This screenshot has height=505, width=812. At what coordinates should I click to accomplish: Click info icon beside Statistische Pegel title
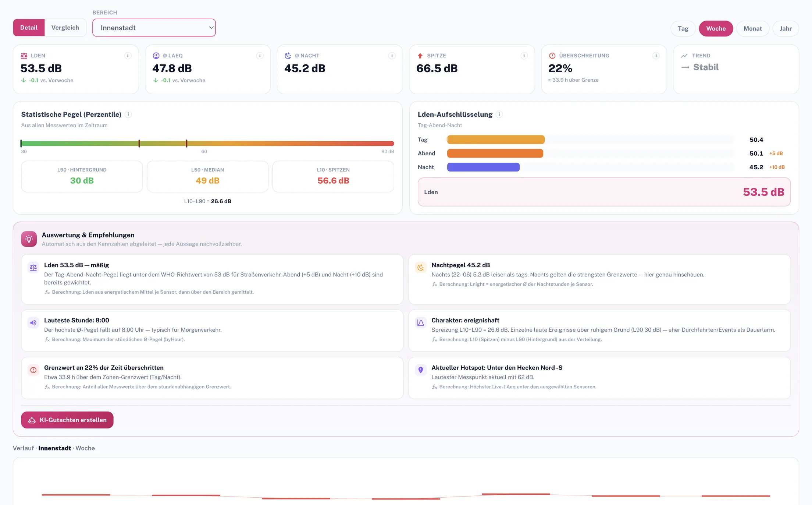tap(128, 114)
